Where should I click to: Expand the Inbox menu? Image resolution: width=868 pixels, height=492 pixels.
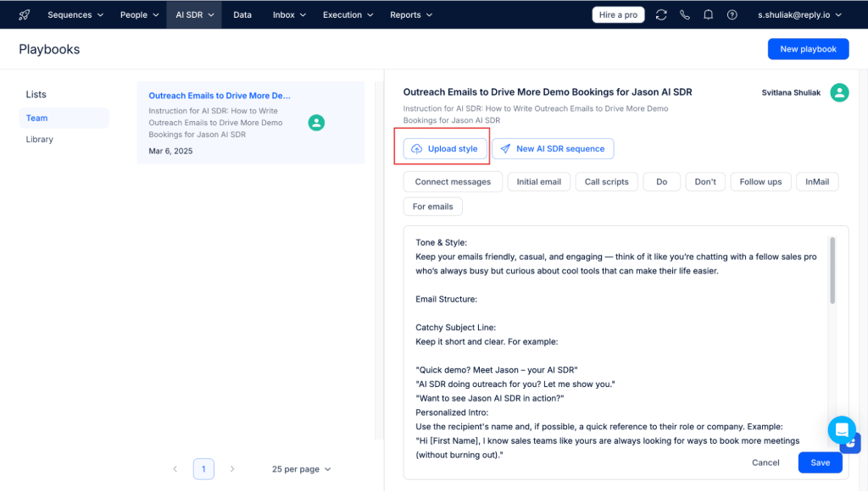point(289,15)
